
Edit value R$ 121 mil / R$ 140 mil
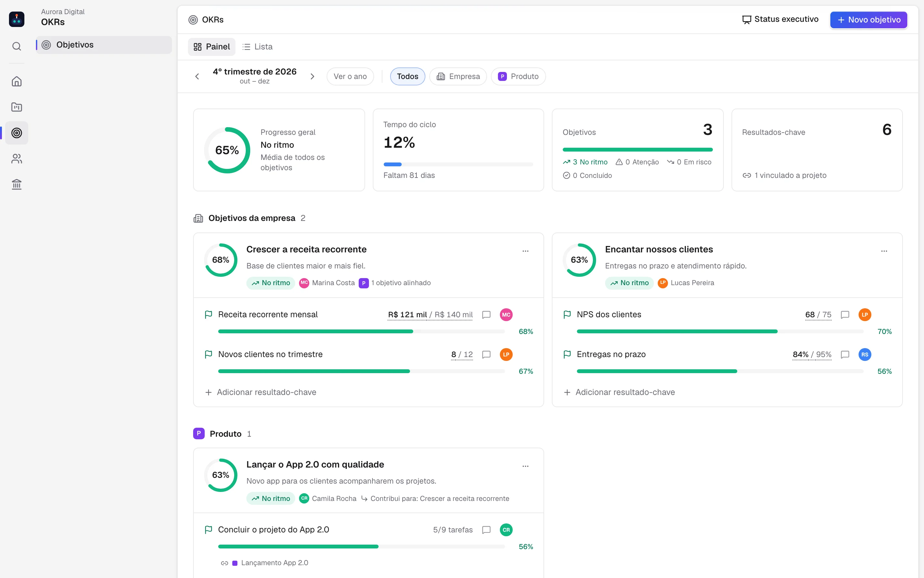(430, 315)
